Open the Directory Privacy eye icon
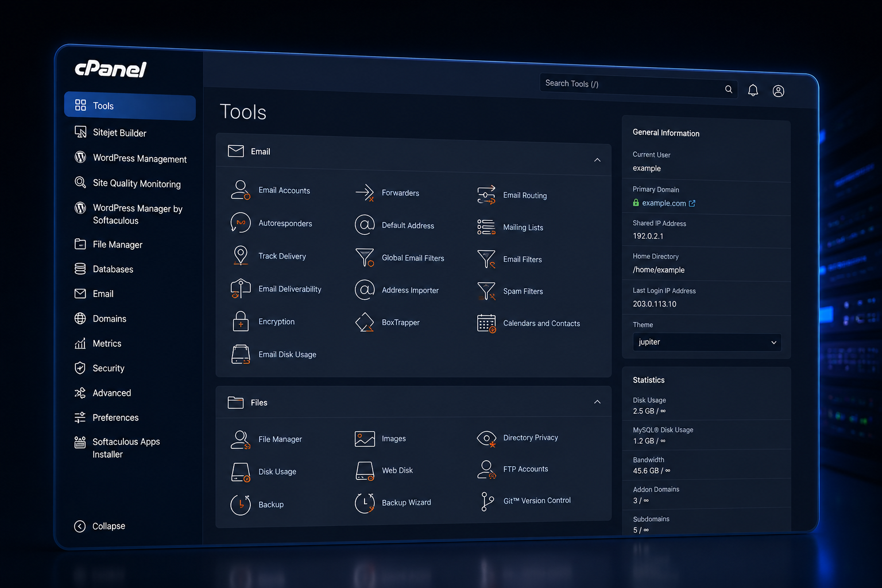The height and width of the screenshot is (588, 882). 486,438
